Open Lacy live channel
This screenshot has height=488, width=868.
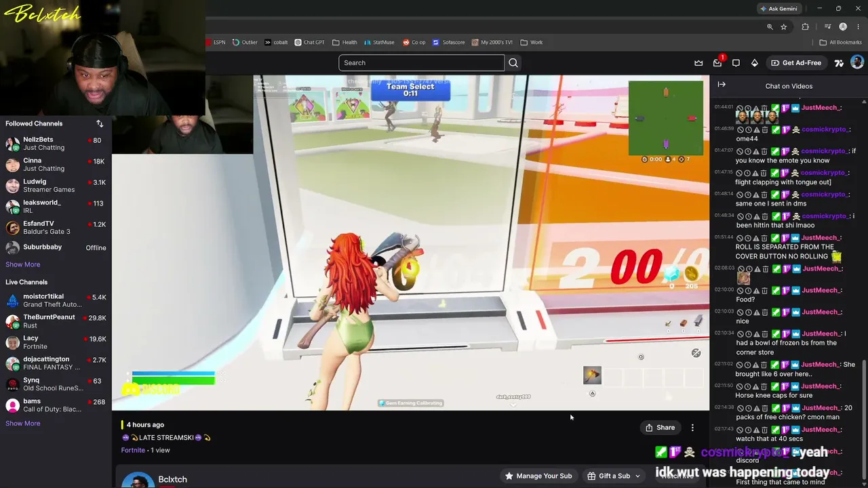[56, 342]
